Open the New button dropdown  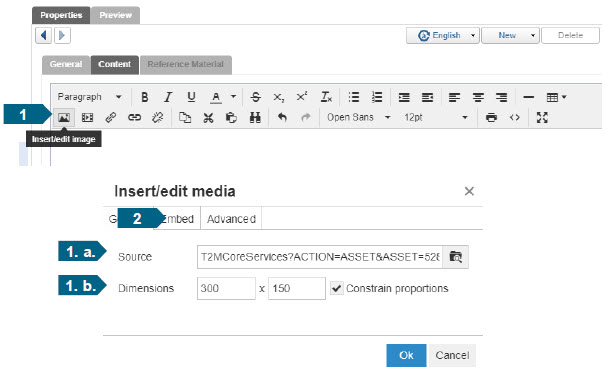(510, 35)
